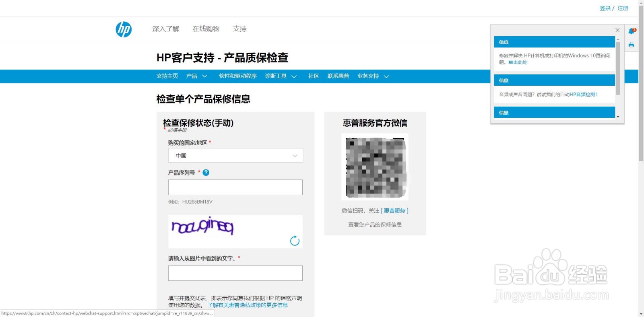Image resolution: width=644 pixels, height=317 pixels.
Task: Expand the 诊断工具 menu chevron
Action: coord(294,76)
